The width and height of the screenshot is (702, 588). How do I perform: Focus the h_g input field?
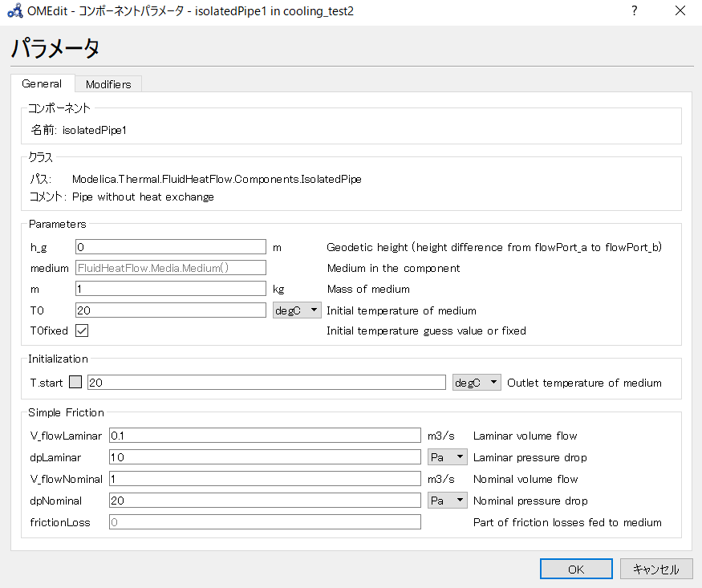171,247
